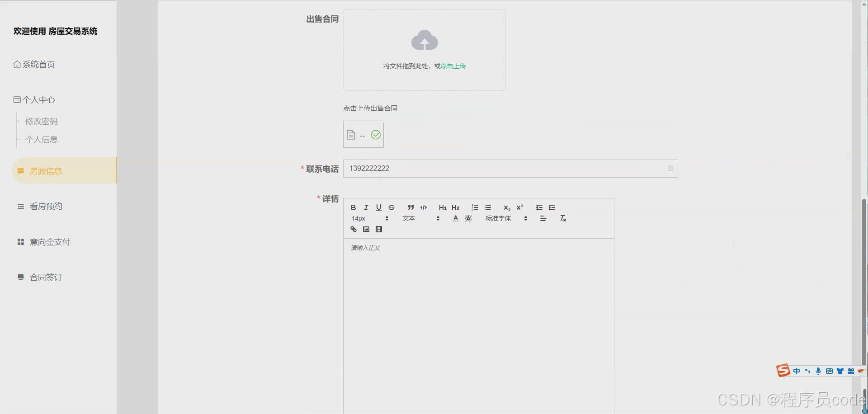
Task: Click the 点击上传 upload link
Action: 454,66
